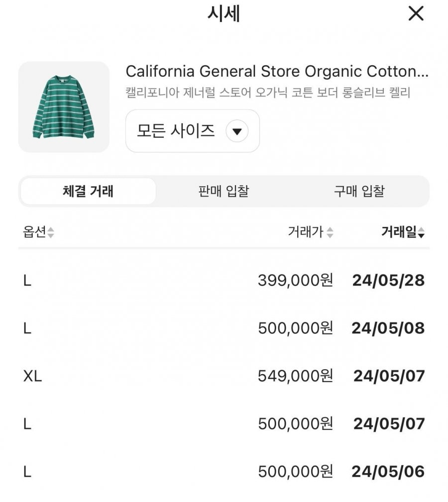Image resolution: width=448 pixels, height=502 pixels.
Task: Select the 399,000원 trade dated 24/05/28
Action: click(224, 281)
